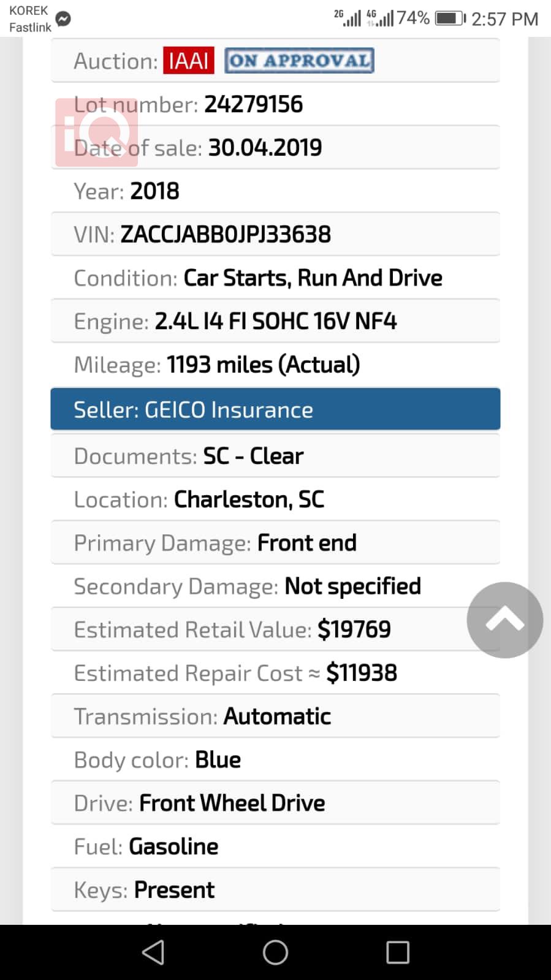Tap the Android back navigation triangle

click(153, 952)
